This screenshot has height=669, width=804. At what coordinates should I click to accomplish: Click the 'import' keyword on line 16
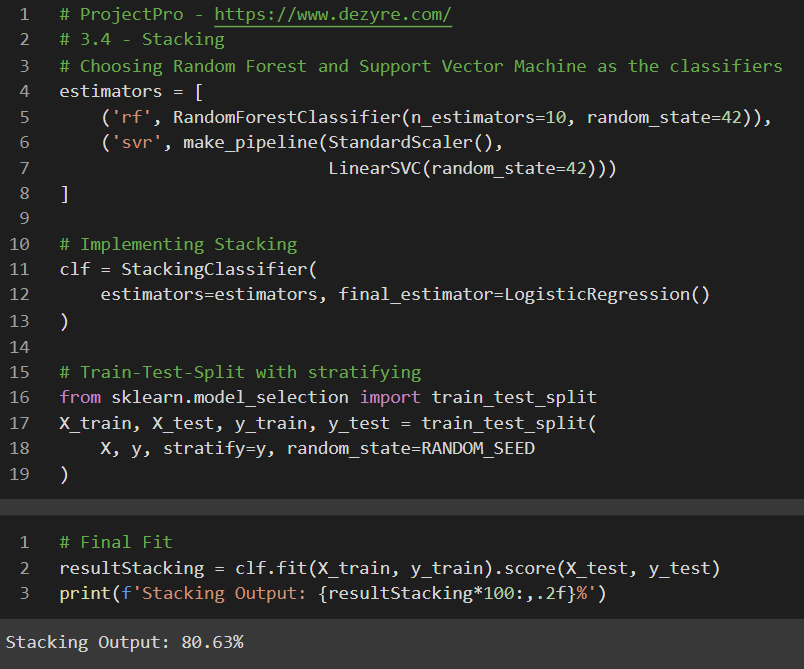(x=390, y=397)
